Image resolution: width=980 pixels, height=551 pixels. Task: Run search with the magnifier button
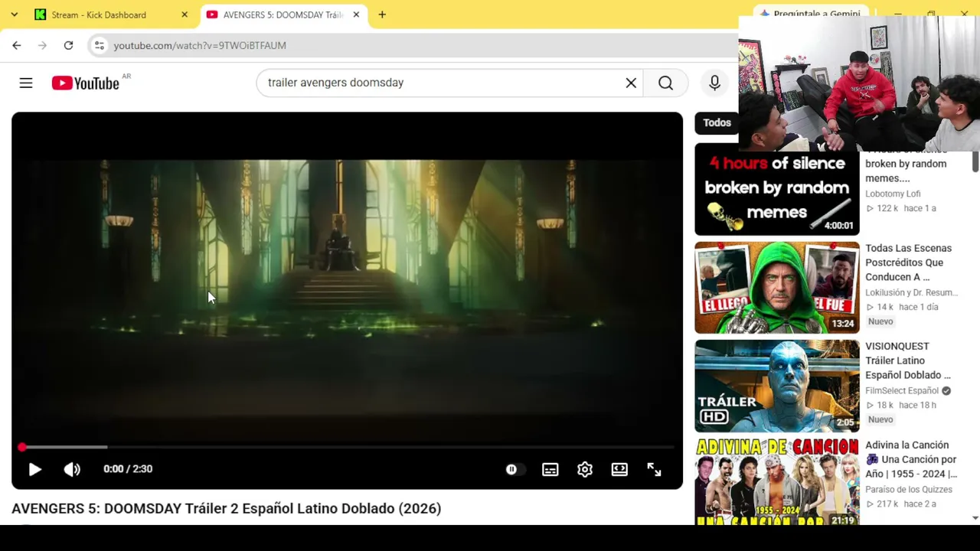tap(665, 83)
